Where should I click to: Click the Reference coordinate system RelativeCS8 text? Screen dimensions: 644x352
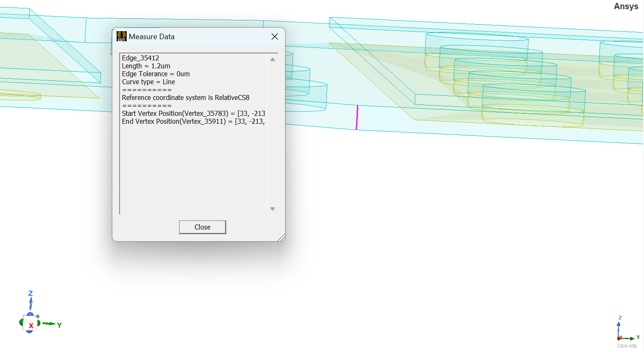[186, 97]
